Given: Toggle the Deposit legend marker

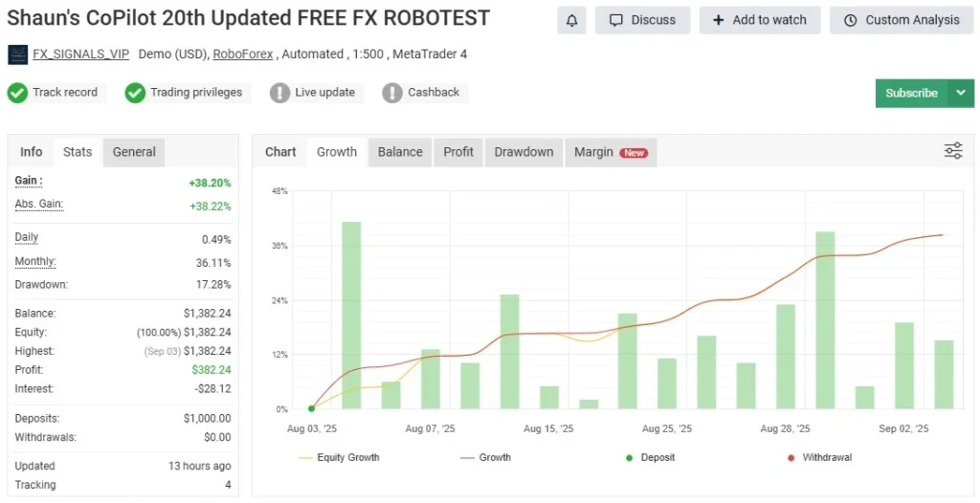Looking at the screenshot, I should click(651, 457).
